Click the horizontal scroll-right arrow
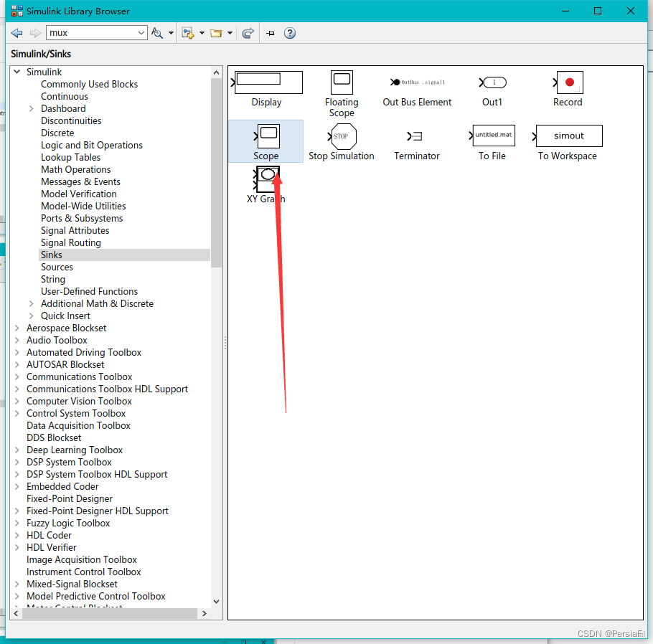 click(204, 614)
